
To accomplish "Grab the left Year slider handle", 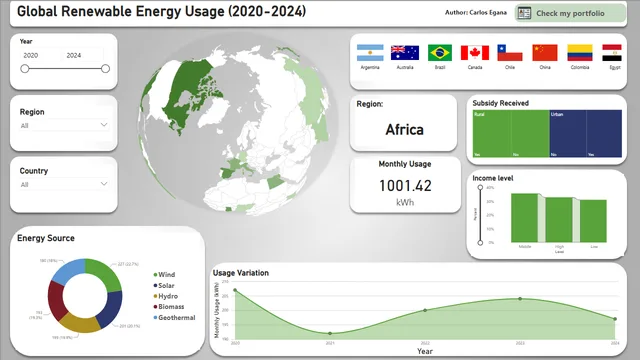I will pyautogui.click(x=25, y=69).
